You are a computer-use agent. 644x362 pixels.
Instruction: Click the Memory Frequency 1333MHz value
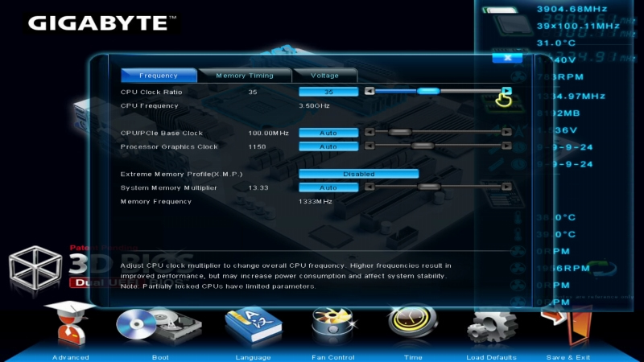coord(316,201)
